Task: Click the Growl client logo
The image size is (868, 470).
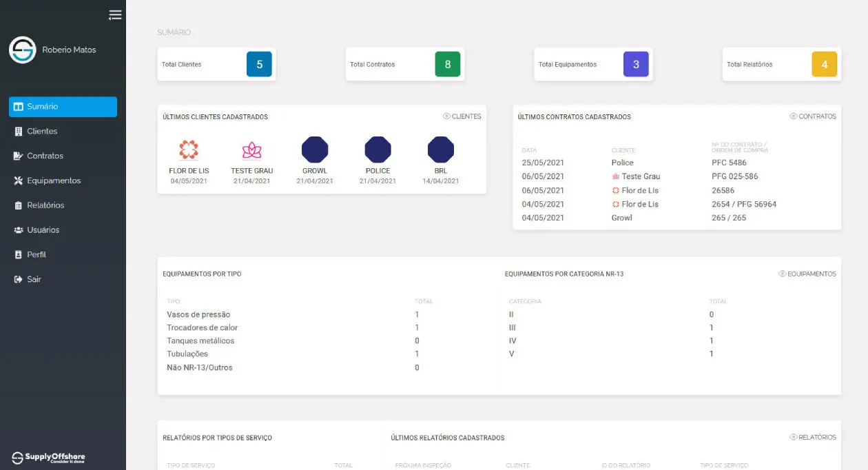Action: coord(315,148)
